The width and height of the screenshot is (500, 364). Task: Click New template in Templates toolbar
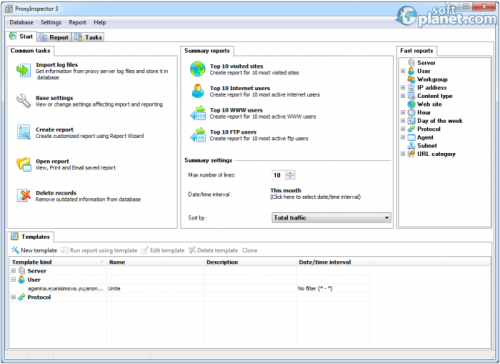[x=34, y=250]
